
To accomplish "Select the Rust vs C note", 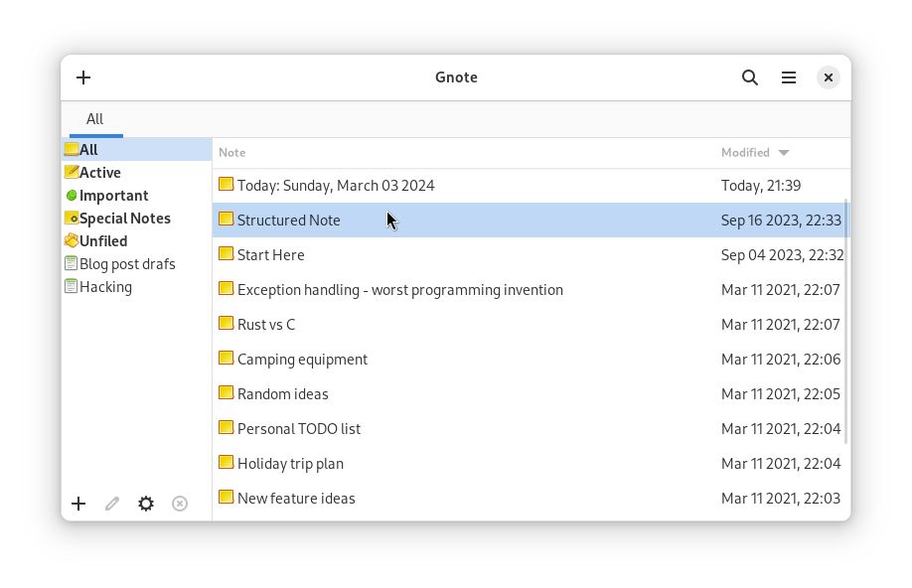I will click(x=266, y=325).
